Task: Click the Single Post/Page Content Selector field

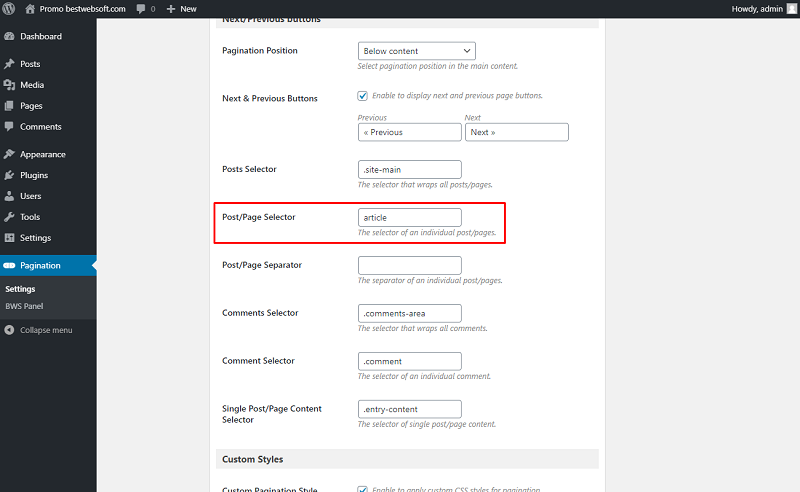Action: (410, 409)
